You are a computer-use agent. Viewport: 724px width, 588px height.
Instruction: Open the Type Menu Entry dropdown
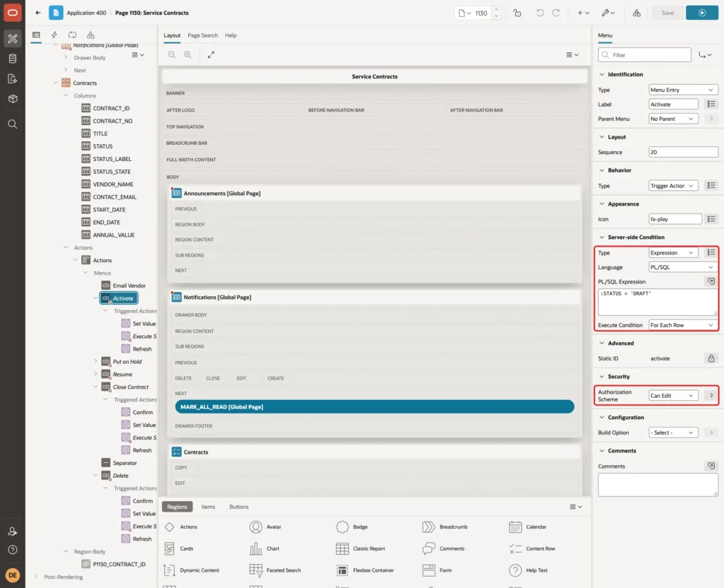[683, 90]
